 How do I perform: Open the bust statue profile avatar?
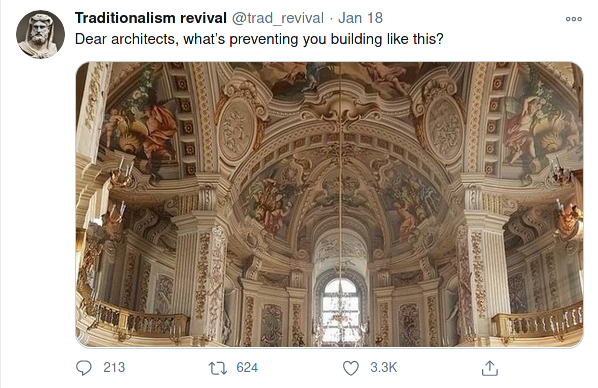(40, 34)
